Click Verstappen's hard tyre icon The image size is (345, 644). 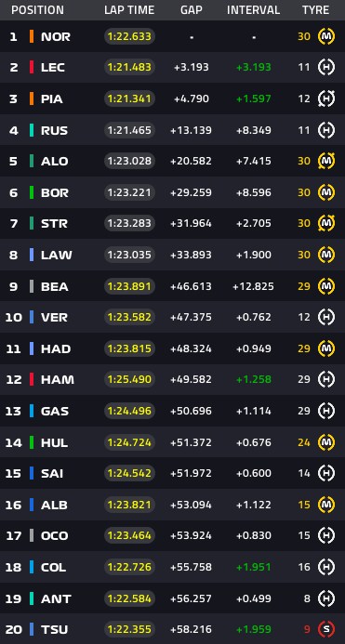coord(326,317)
